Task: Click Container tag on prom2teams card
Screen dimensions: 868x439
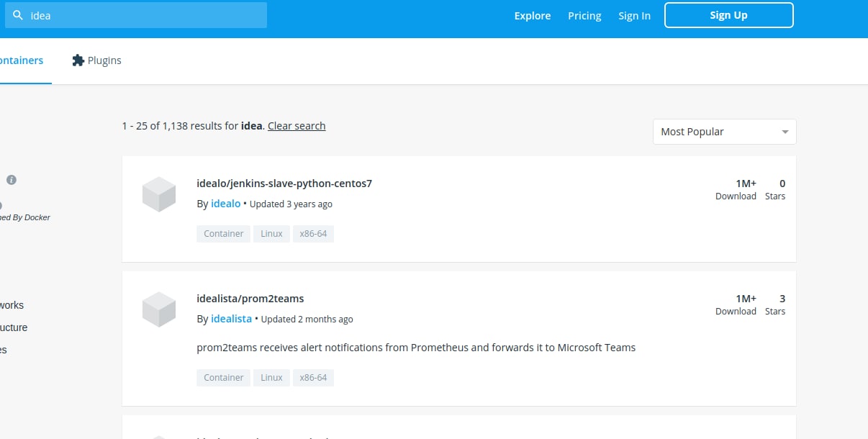Action: [224, 378]
